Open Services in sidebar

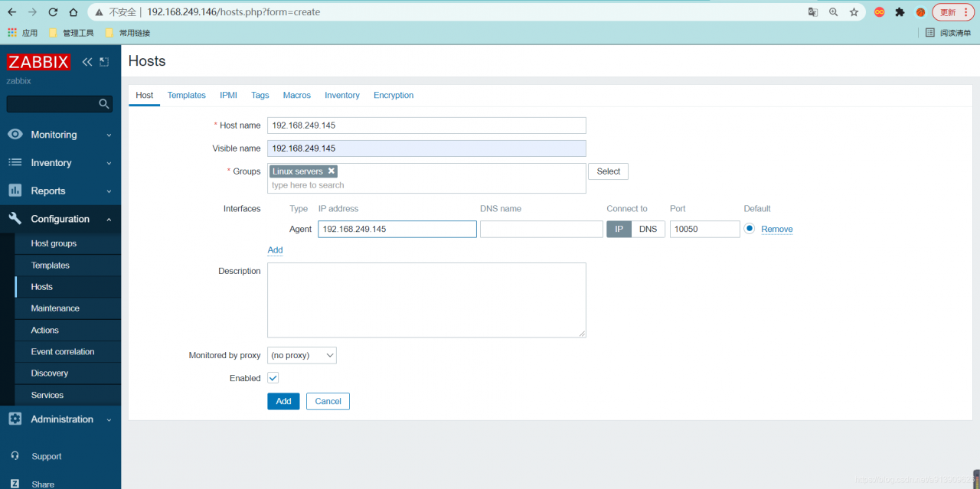pos(67,396)
